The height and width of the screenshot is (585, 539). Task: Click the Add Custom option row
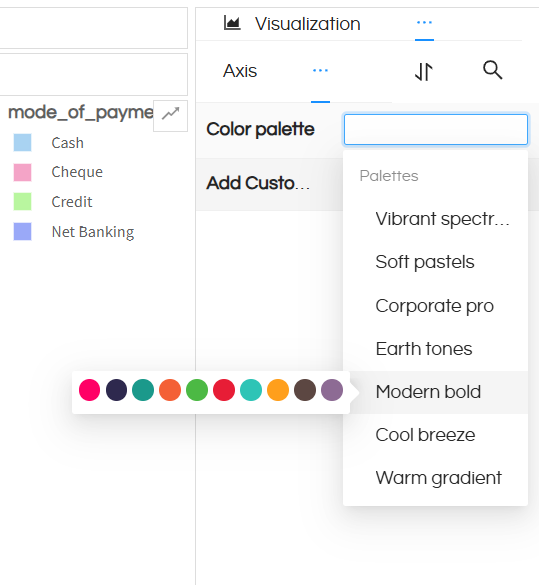[x=269, y=184]
